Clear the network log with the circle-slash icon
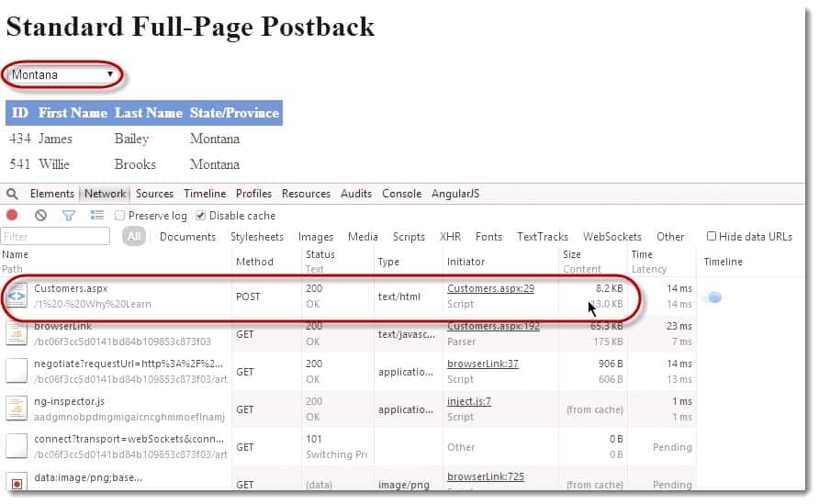 (x=40, y=215)
